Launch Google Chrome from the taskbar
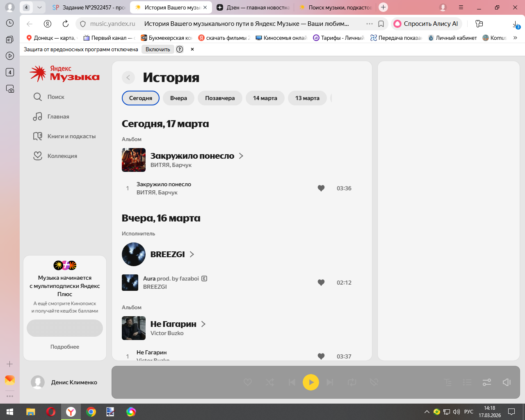This screenshot has width=525, height=420. click(x=91, y=412)
